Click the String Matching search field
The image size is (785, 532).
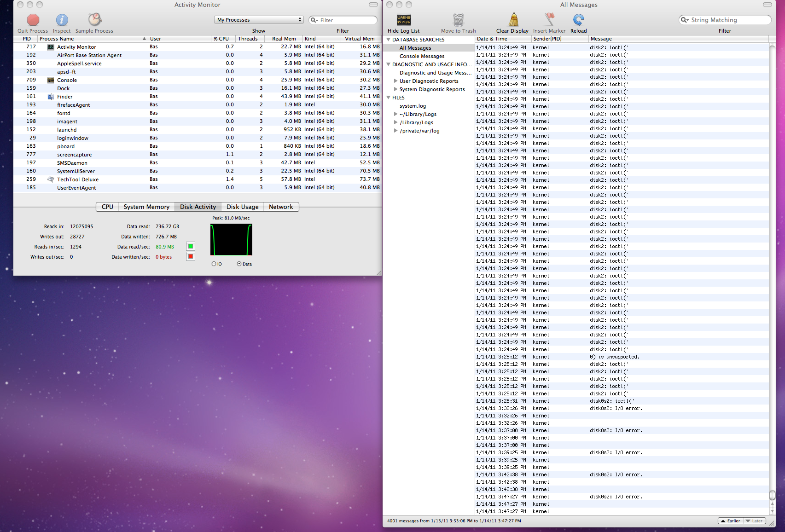pyautogui.click(x=725, y=20)
